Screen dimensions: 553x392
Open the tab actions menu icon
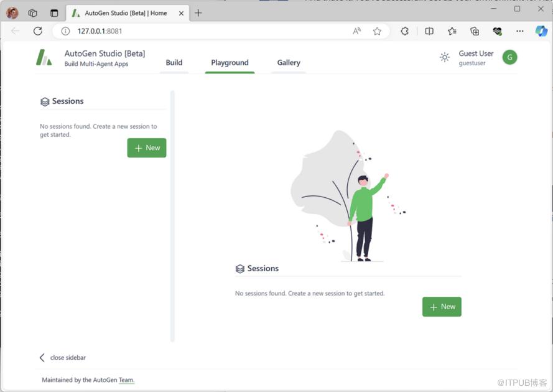click(54, 13)
